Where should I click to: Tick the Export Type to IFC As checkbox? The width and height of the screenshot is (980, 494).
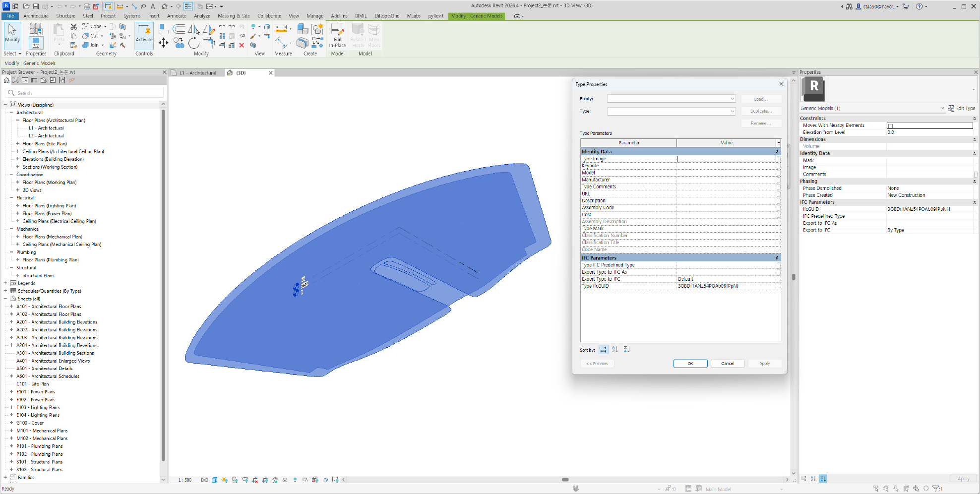click(x=779, y=272)
